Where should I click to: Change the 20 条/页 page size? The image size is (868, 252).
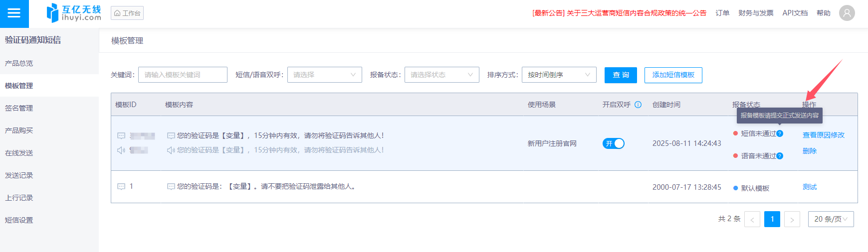(831, 219)
